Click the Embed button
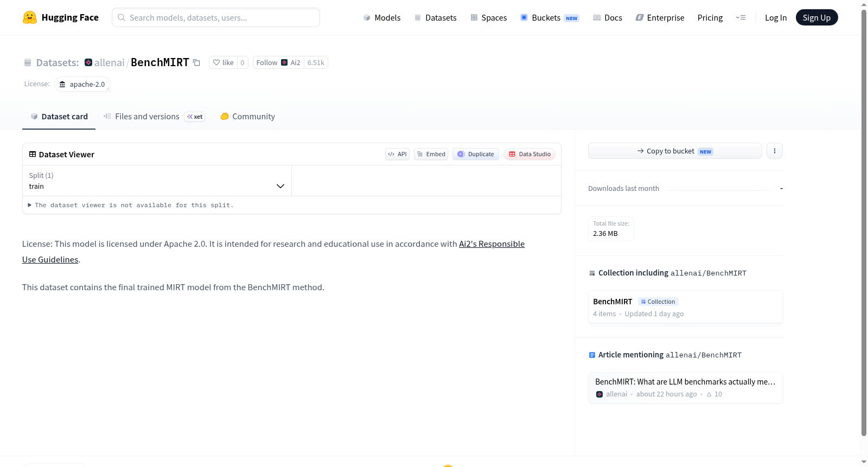868x467 pixels. [431, 154]
